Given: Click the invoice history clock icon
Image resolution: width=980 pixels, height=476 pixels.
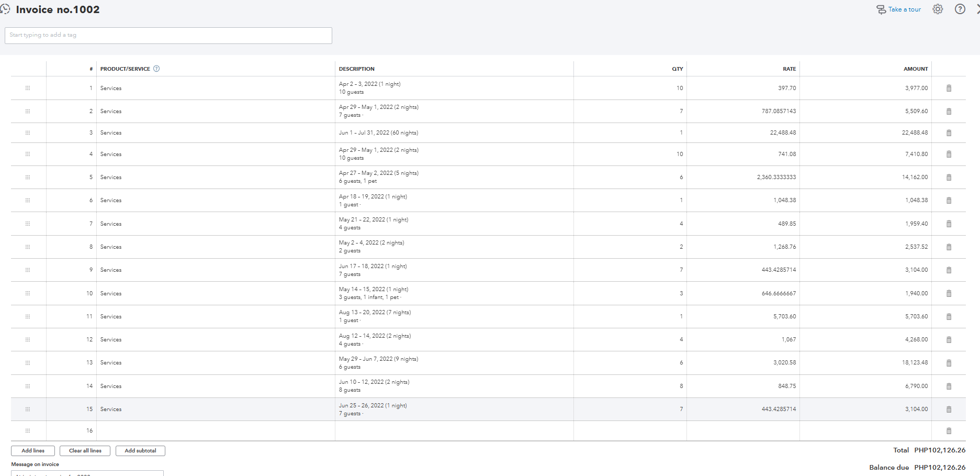Looking at the screenshot, I should 5,9.
